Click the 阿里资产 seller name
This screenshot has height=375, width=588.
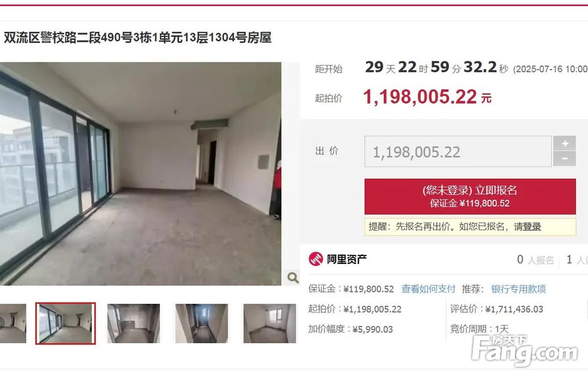[347, 259]
